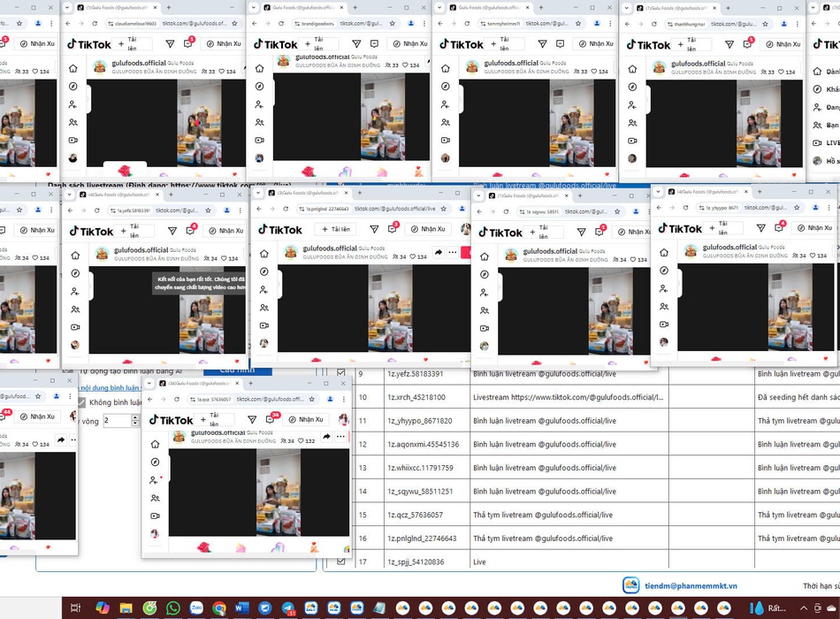Open inbox icon showing 34 in 1z.qcz 57636057 window
Viewport: 840px width, 619px height.
click(271, 419)
